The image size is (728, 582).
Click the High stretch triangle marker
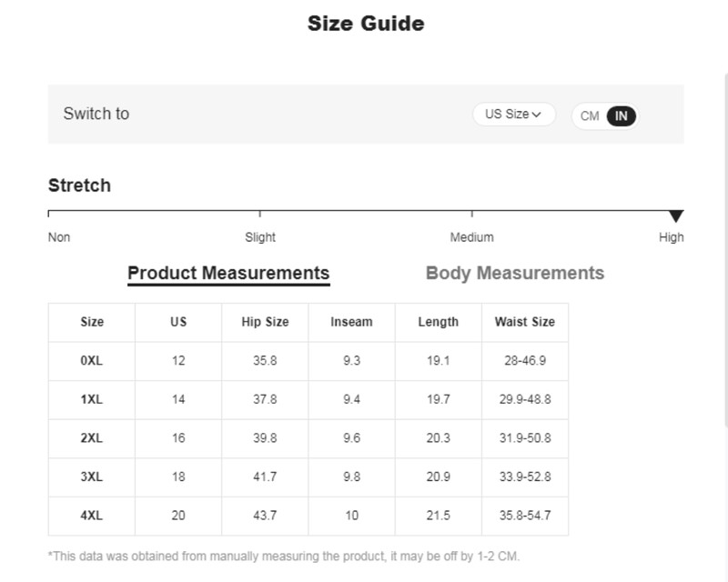tap(675, 216)
